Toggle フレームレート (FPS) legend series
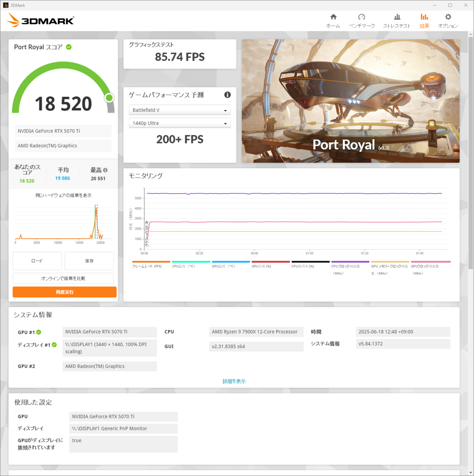 (151, 265)
